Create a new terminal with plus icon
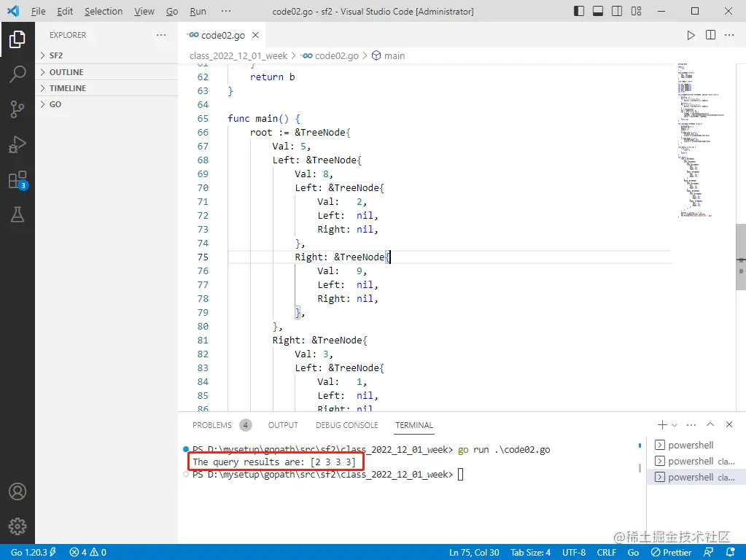746x560 pixels. click(662, 424)
